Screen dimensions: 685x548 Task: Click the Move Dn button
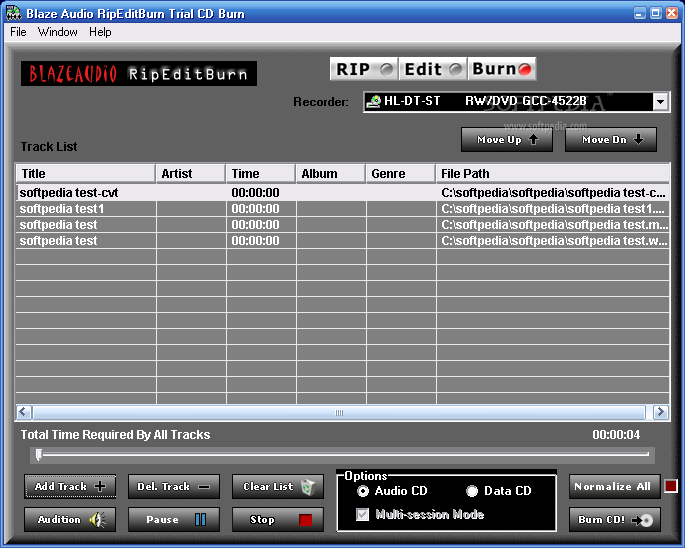[x=611, y=140]
